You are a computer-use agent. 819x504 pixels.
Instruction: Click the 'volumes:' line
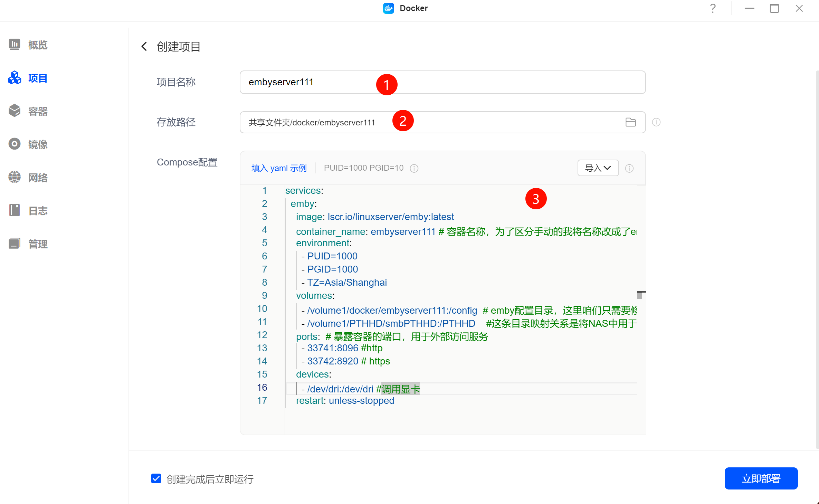(x=315, y=295)
